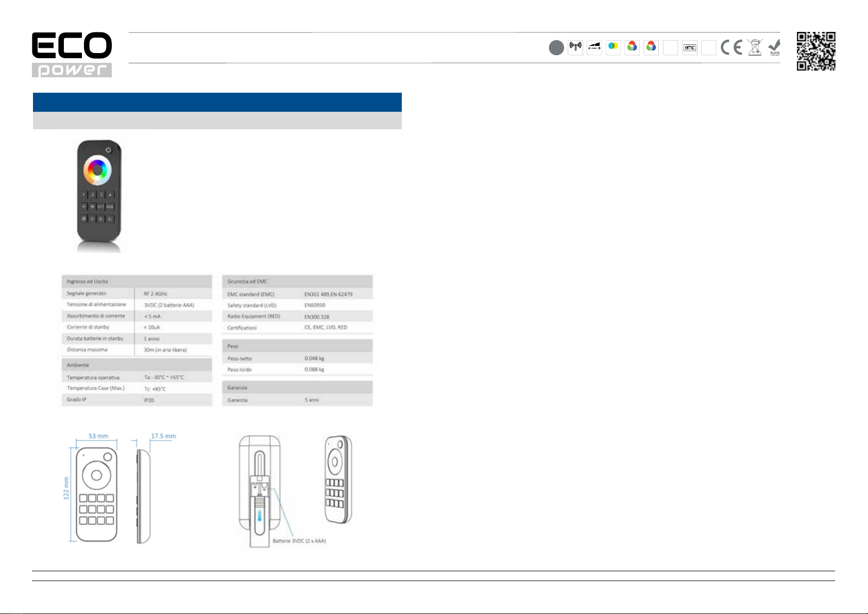Viewport: 868px width, 614px height.
Task: Click the dimming level bars icon
Action: pyautogui.click(x=594, y=47)
